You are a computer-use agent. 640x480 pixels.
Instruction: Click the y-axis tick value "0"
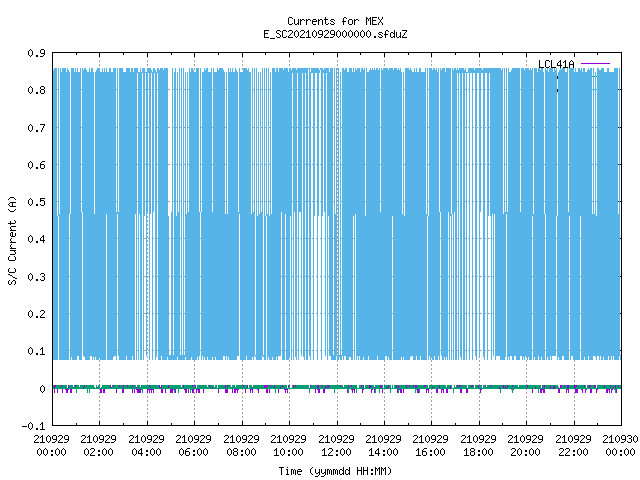point(42,389)
